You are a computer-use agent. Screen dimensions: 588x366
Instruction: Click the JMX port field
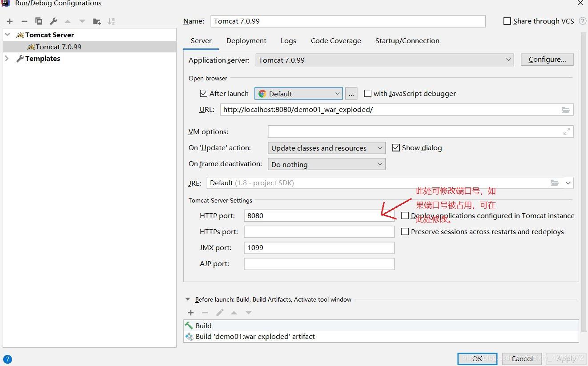pos(319,247)
